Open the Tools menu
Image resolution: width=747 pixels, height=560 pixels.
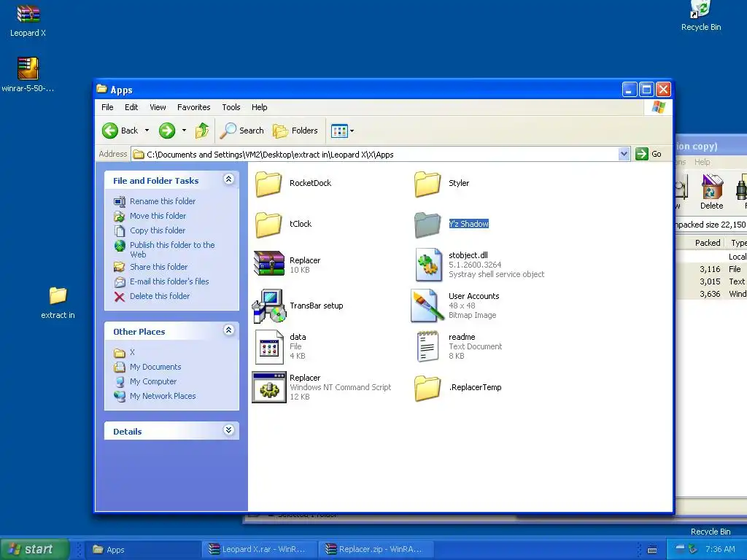click(231, 107)
